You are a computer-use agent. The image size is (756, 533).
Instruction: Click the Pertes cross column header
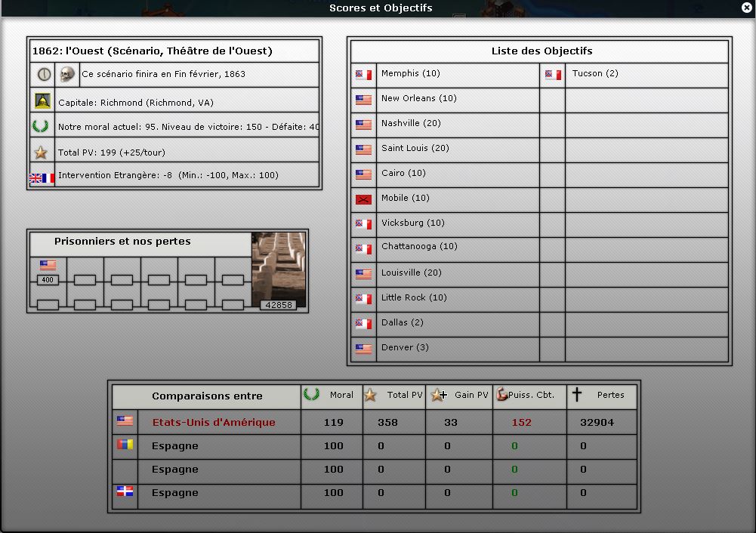coord(602,395)
